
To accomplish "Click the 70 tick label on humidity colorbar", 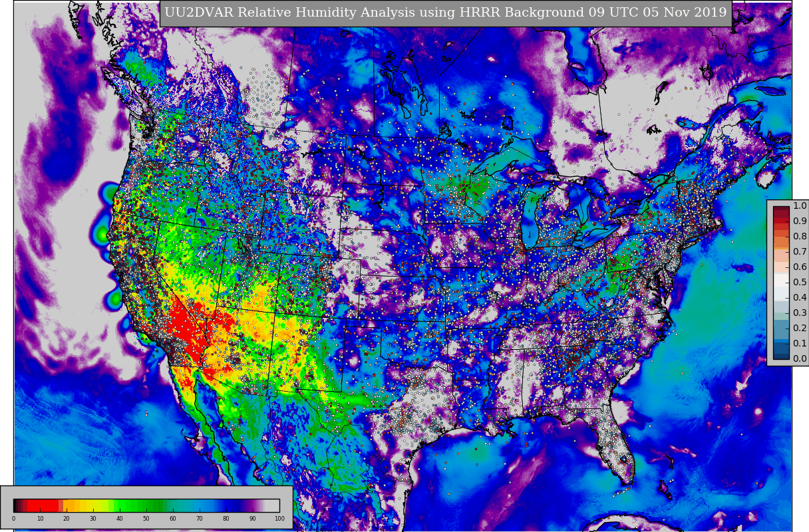I will click(x=200, y=519).
